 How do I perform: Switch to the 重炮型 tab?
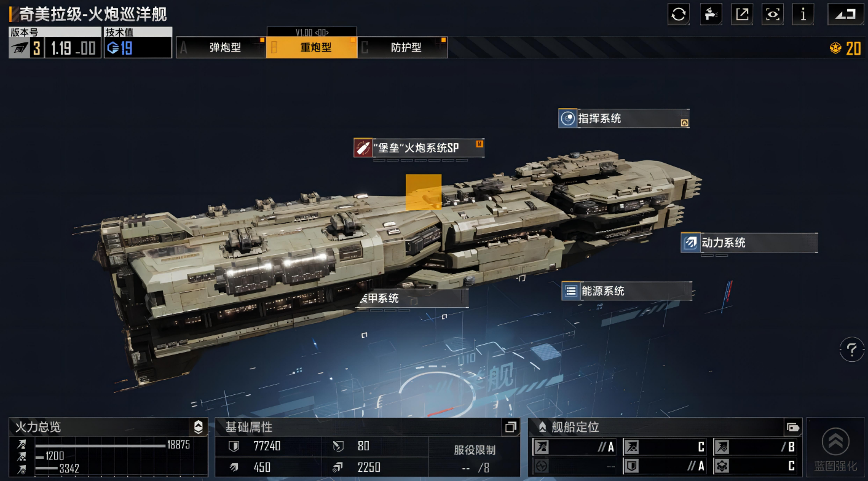coord(312,47)
